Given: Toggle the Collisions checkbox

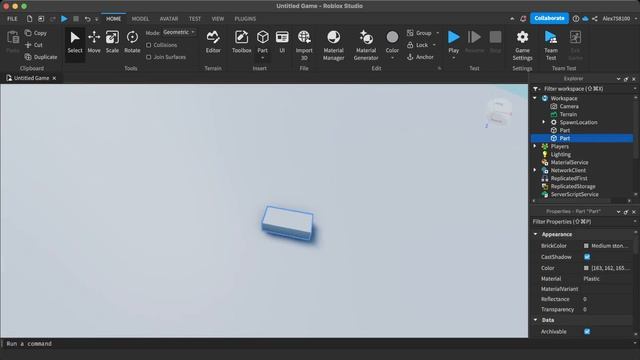Looking at the screenshot, I should (x=149, y=45).
